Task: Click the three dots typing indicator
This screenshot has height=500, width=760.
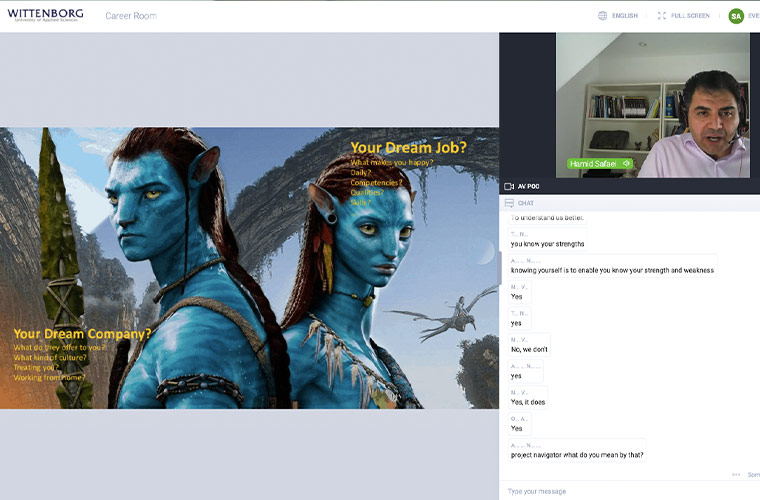Action: click(x=736, y=475)
